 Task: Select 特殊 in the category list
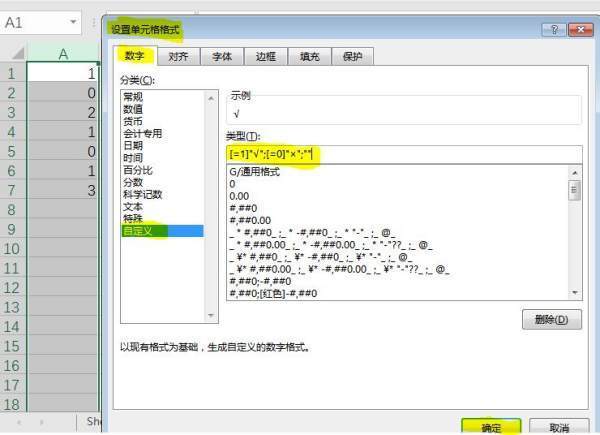[x=133, y=218]
